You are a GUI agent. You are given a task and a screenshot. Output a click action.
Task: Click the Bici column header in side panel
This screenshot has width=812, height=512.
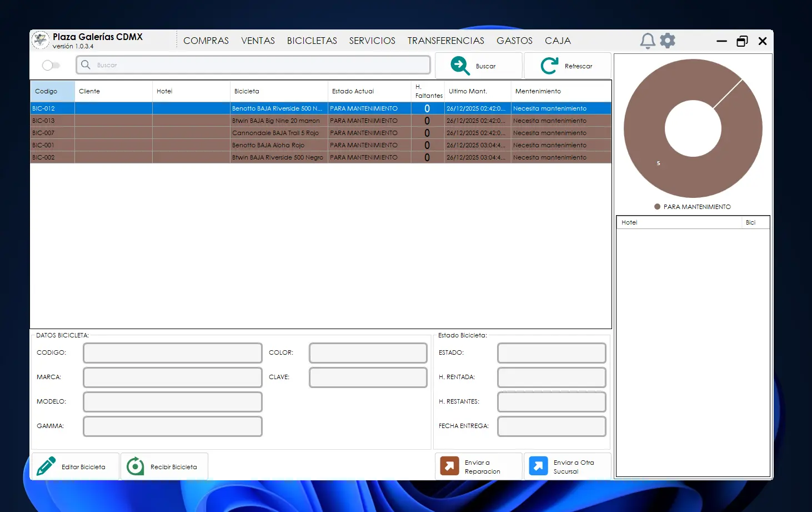(755, 222)
